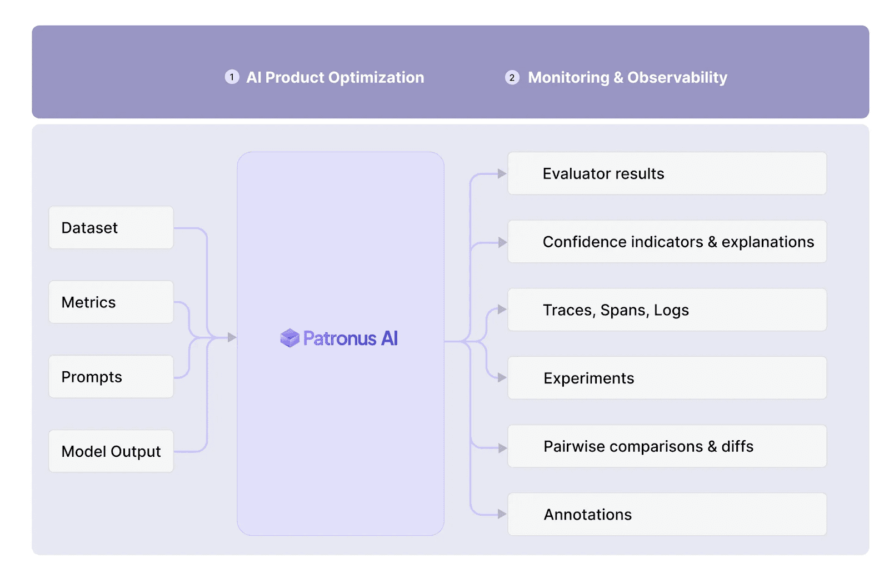Click the arrowhead entering the Patronus AI box

[232, 337]
